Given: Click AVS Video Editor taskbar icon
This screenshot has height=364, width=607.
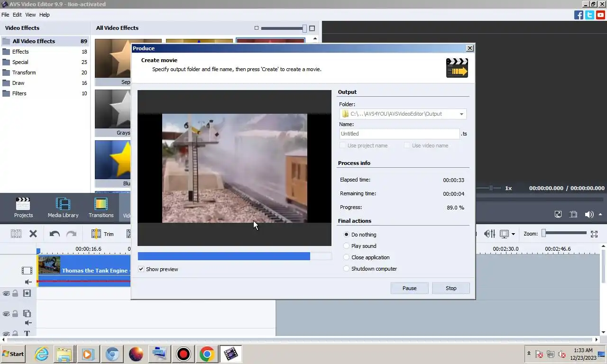Looking at the screenshot, I should [x=230, y=354].
